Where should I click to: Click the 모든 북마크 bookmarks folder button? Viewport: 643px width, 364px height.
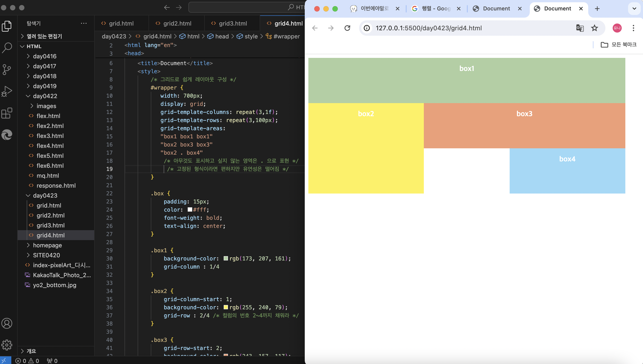619,45
